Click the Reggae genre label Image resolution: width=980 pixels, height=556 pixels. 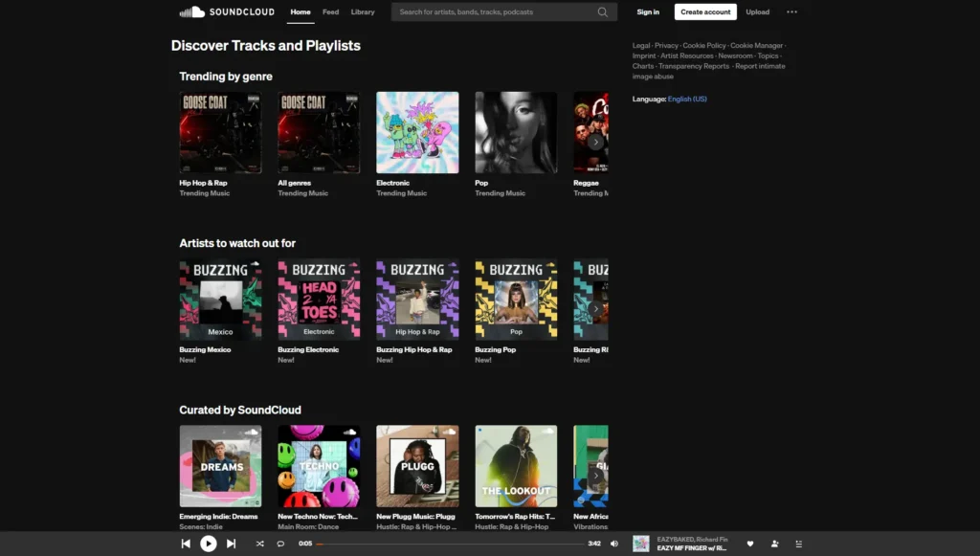[x=586, y=183]
